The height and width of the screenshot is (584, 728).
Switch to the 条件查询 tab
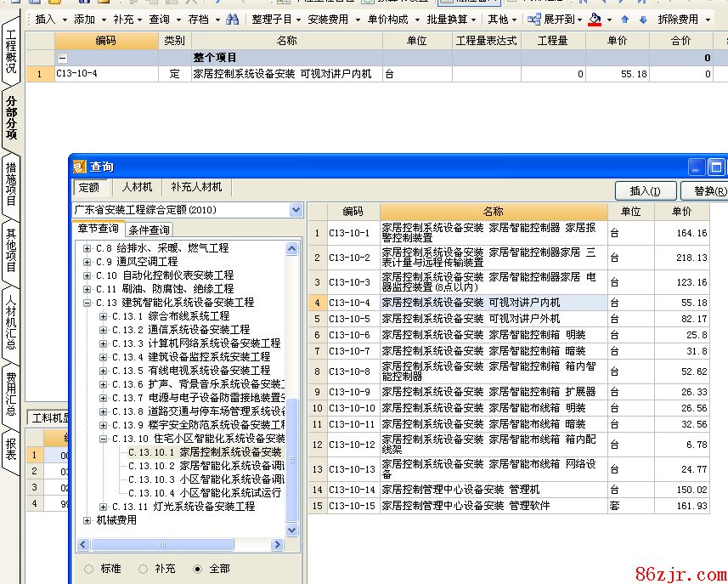click(149, 230)
